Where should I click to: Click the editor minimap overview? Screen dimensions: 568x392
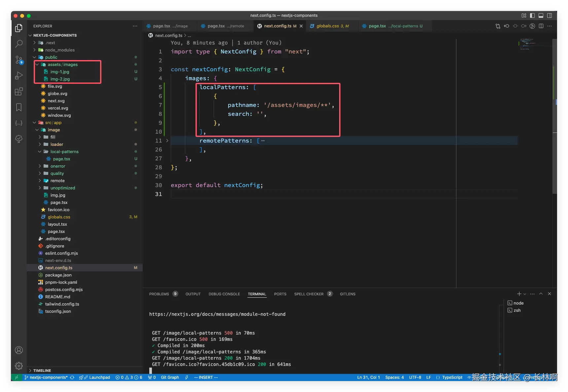(528, 45)
